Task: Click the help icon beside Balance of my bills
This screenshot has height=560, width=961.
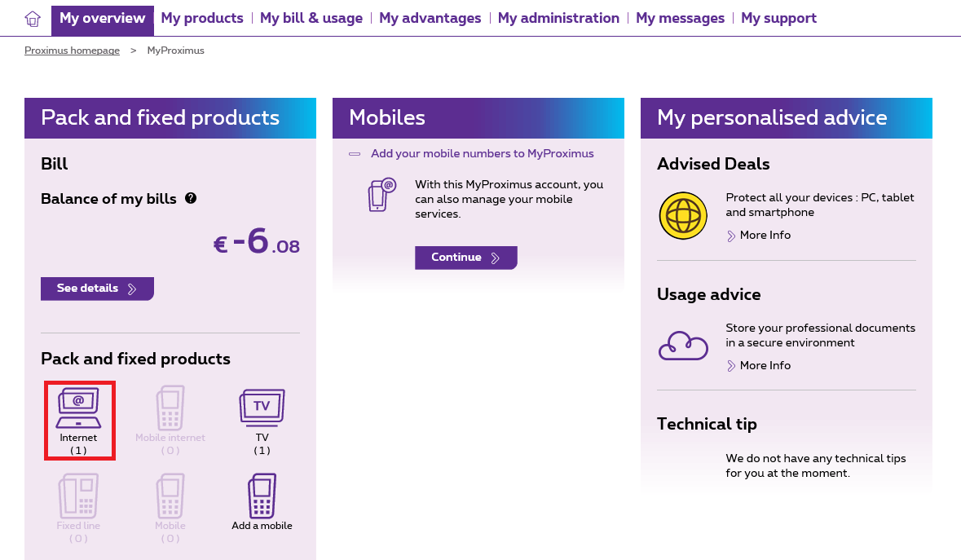Action: coord(191,198)
